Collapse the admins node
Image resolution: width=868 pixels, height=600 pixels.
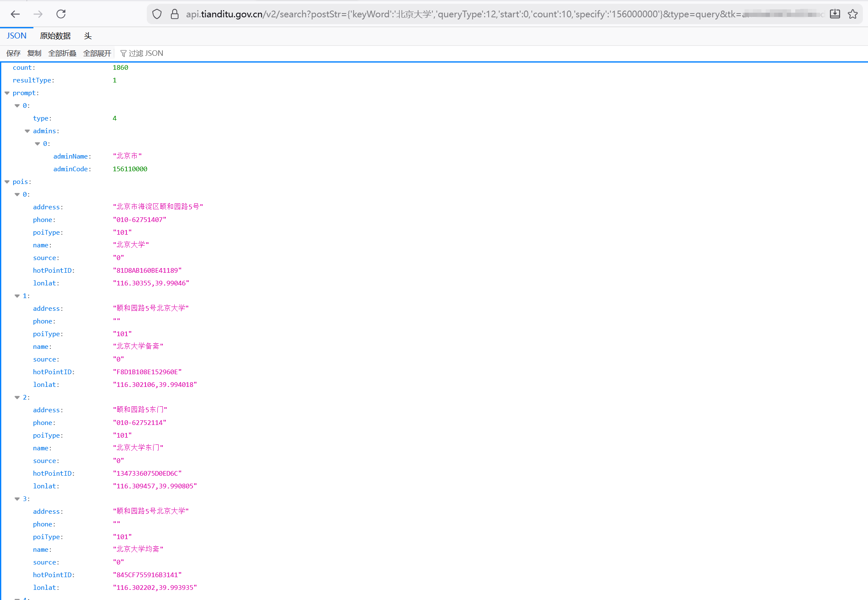(x=27, y=131)
